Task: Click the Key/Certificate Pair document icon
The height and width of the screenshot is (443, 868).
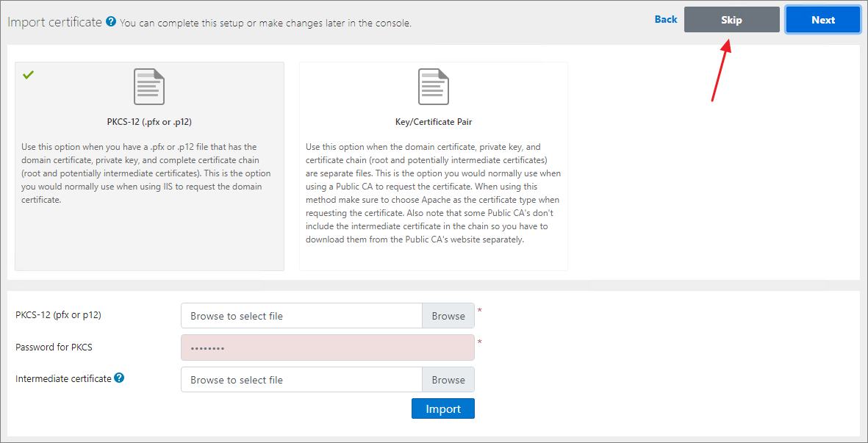Action: 434,87
